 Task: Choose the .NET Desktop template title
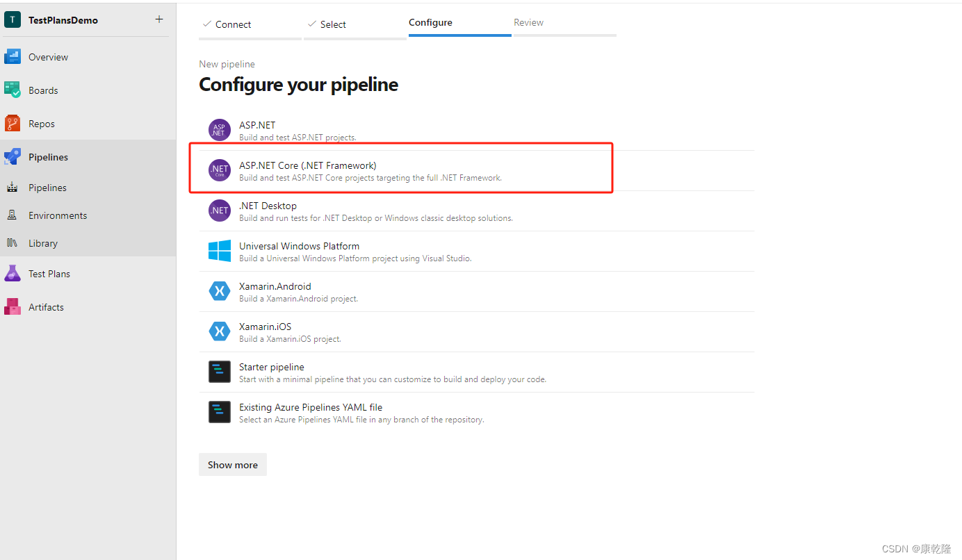268,206
